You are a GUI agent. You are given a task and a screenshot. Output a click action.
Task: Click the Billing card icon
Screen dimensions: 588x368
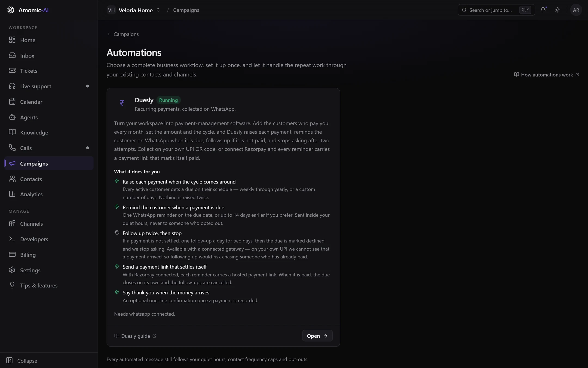tap(12, 255)
